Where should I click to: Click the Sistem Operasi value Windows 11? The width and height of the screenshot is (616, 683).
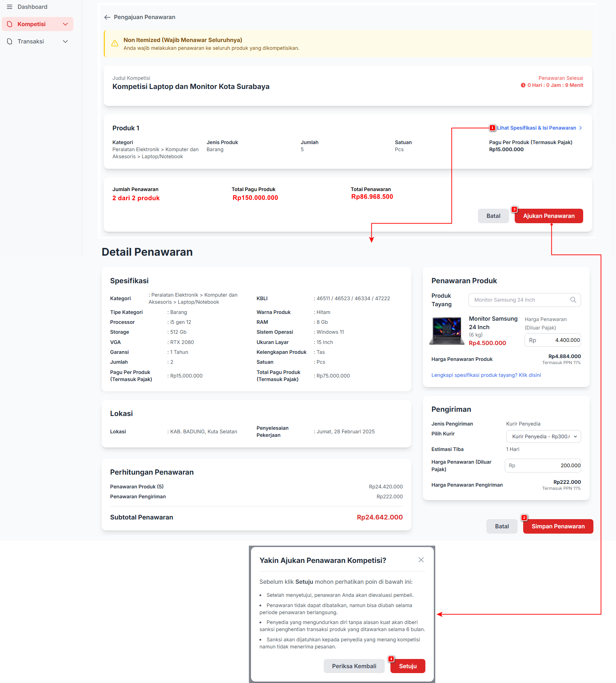pos(330,332)
